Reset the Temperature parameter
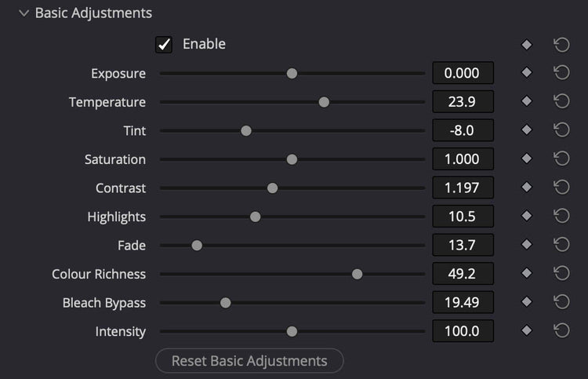The width and height of the screenshot is (588, 379). 561,101
